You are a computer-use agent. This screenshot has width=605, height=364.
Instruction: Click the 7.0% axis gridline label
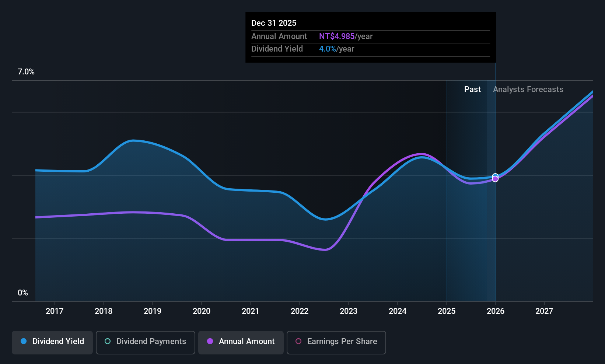click(x=26, y=72)
